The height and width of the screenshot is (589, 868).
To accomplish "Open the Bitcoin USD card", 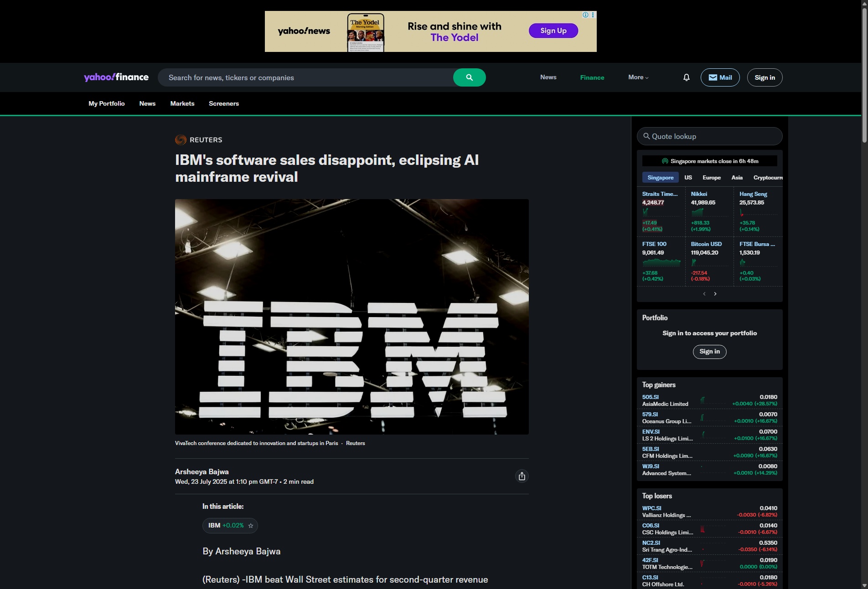I will coord(709,261).
